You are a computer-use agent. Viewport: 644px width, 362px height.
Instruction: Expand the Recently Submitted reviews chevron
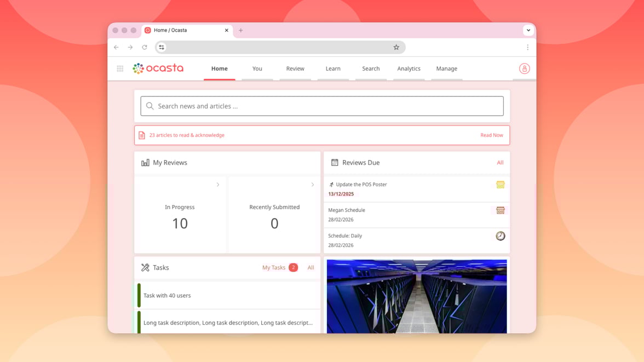313,185
